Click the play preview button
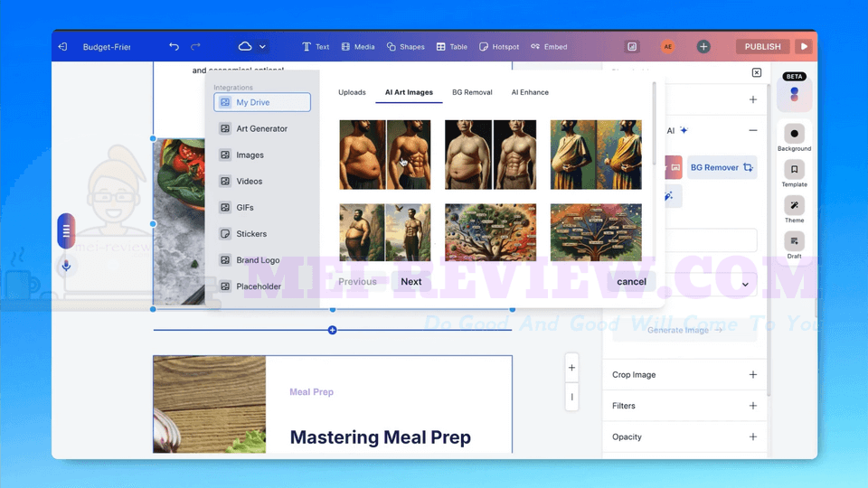This screenshot has width=868, height=488. pos(804,47)
